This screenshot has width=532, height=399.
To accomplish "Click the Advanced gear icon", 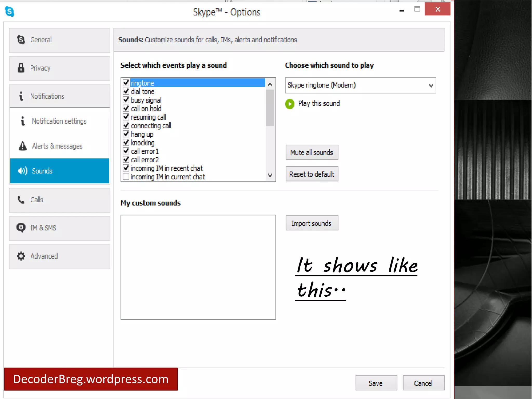I will [x=21, y=256].
